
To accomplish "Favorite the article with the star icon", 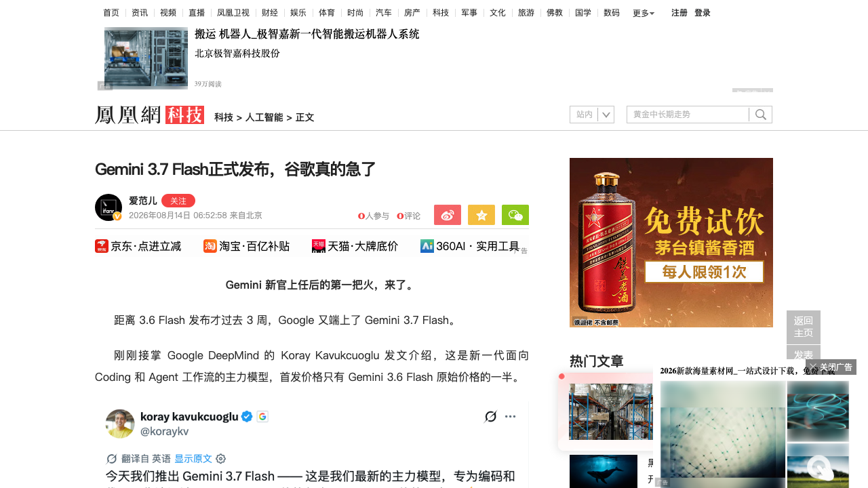I will [x=481, y=215].
